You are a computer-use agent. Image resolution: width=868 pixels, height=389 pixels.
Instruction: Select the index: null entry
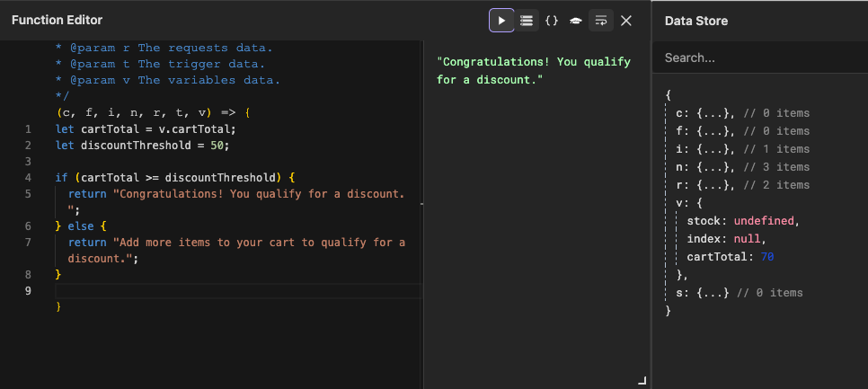[726, 239]
